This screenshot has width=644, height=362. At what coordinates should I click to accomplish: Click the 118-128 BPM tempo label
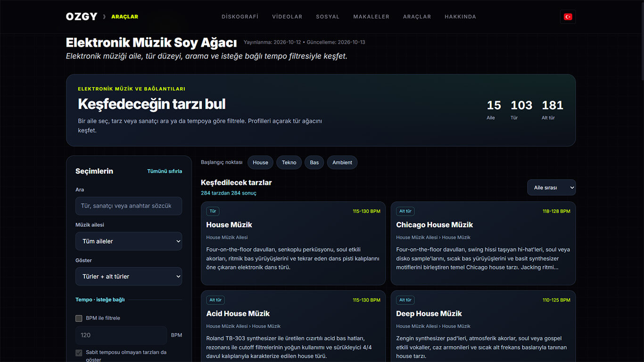(556, 211)
